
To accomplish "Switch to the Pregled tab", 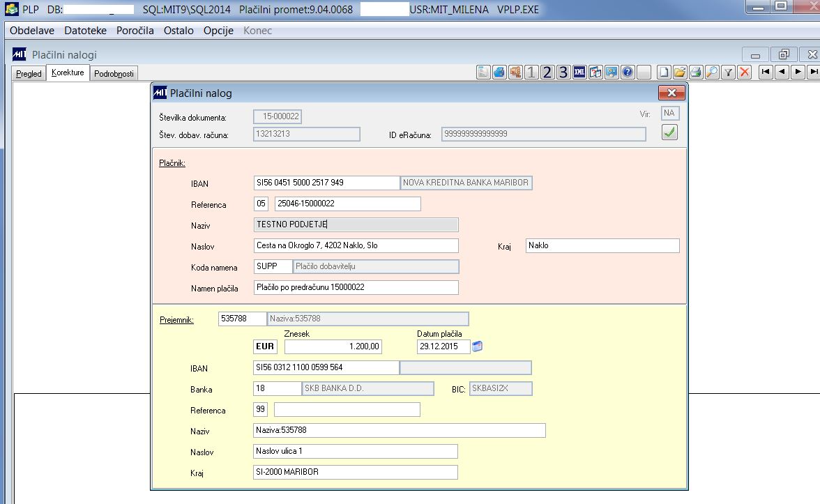I will [x=29, y=73].
